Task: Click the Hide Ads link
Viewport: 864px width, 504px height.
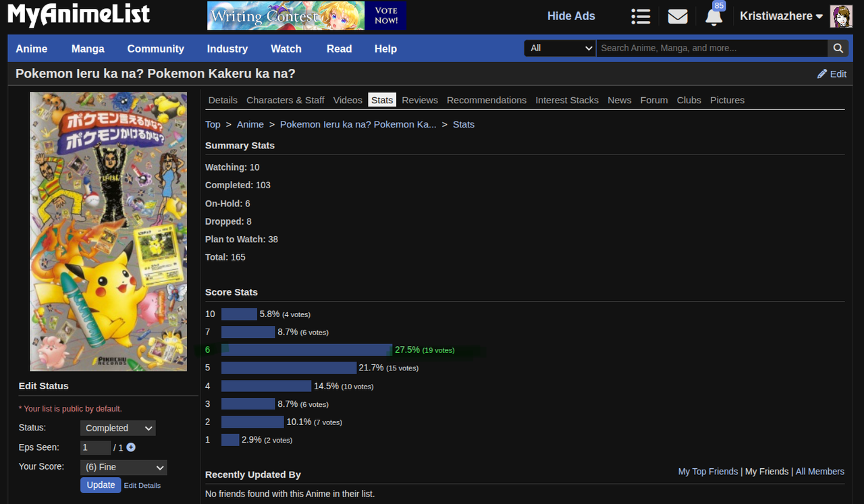Action: tap(571, 16)
